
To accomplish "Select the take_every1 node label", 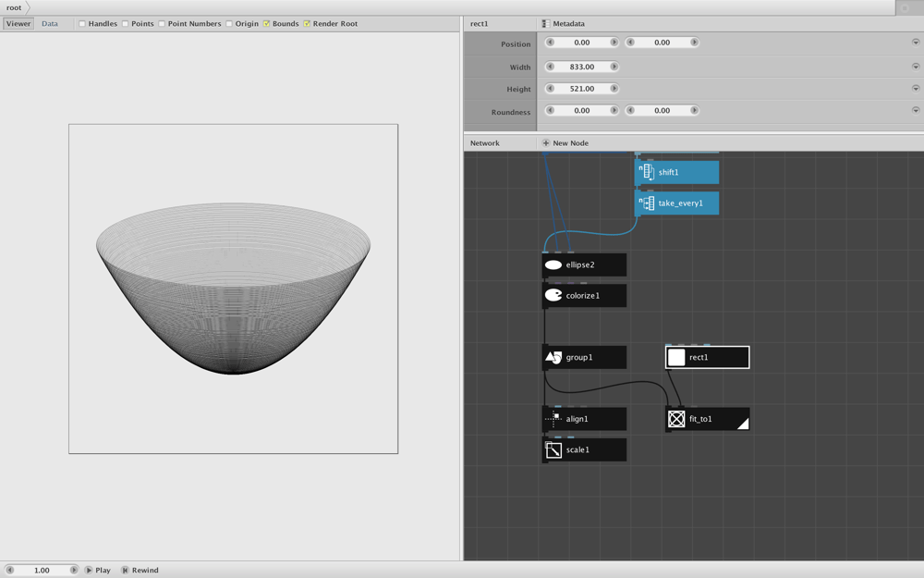I will pyautogui.click(x=681, y=203).
